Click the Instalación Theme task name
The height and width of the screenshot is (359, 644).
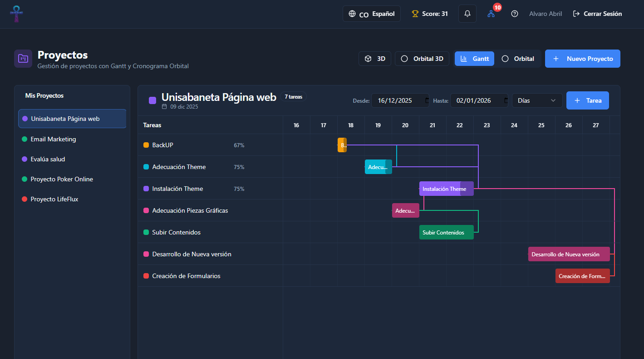point(178,189)
